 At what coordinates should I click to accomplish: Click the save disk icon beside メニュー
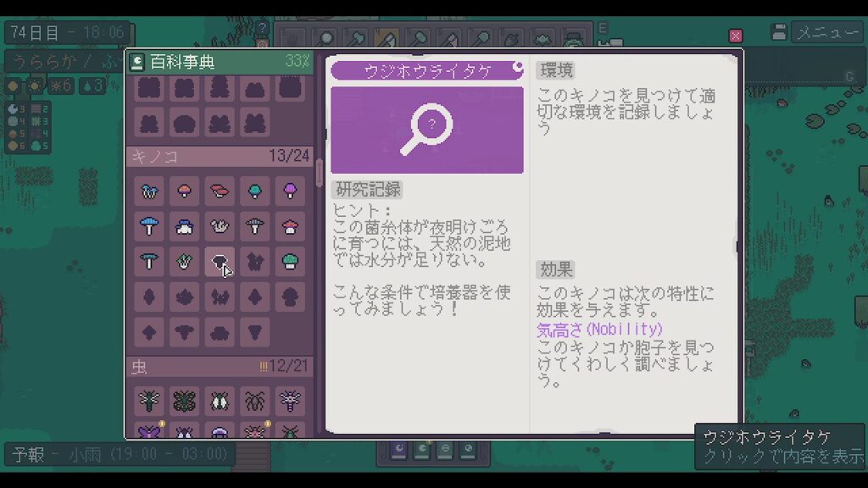tap(779, 32)
